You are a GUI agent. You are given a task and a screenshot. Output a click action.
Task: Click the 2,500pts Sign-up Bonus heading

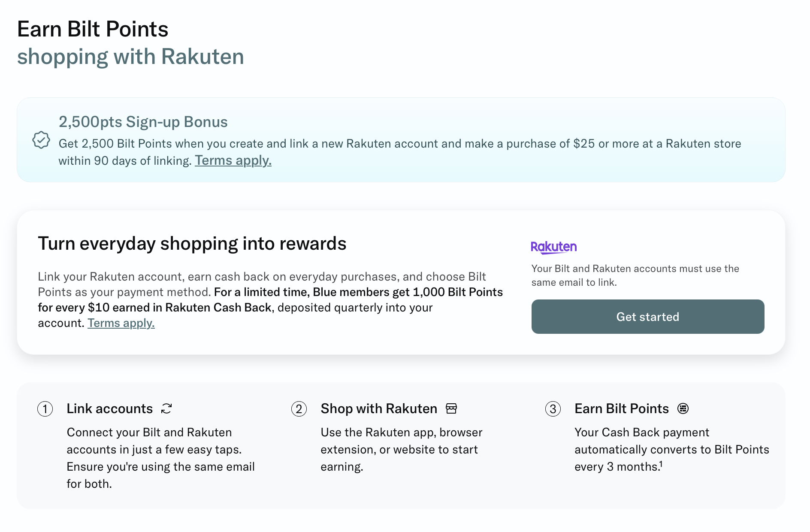(x=143, y=122)
